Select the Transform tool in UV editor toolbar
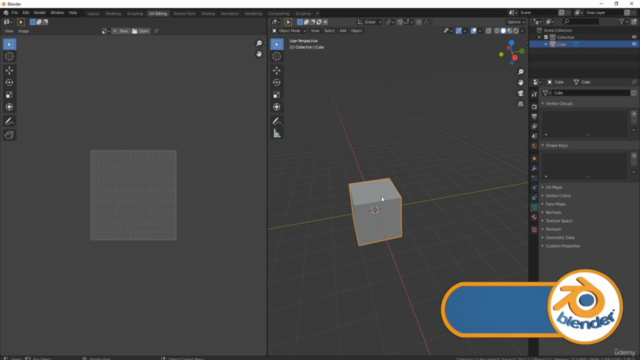Image resolution: width=640 pixels, height=360 pixels. click(9, 107)
